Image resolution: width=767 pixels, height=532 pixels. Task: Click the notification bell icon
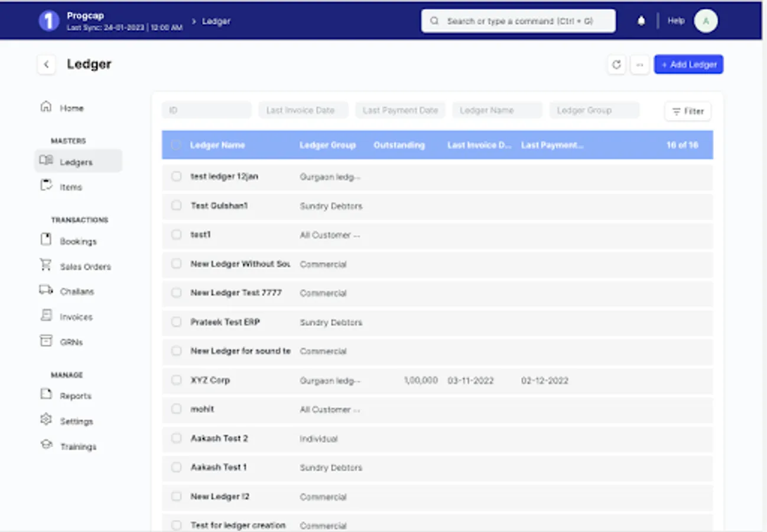tap(641, 21)
